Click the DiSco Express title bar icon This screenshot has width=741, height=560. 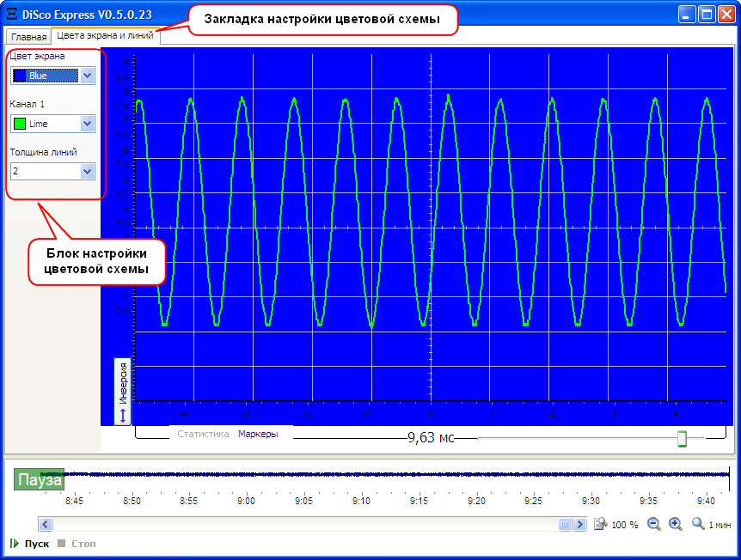pyautogui.click(x=12, y=15)
